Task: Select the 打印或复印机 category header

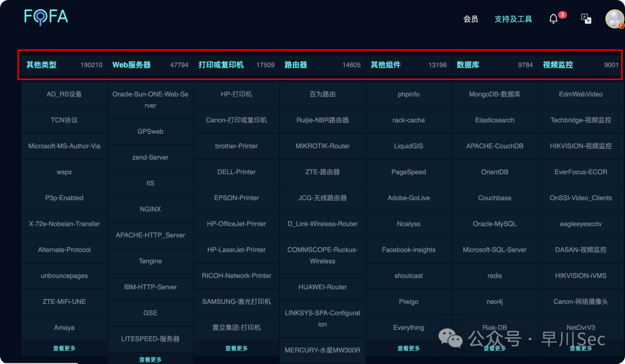Action: pyautogui.click(x=221, y=65)
